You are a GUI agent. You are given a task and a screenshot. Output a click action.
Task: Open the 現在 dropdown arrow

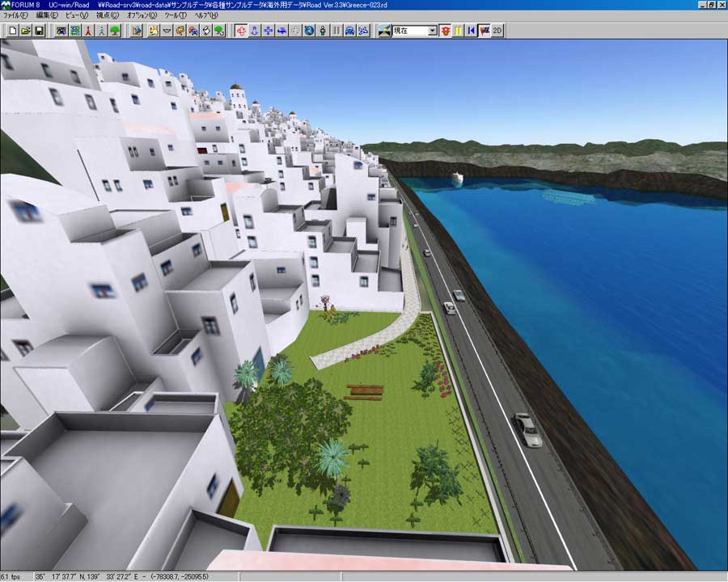(432, 31)
